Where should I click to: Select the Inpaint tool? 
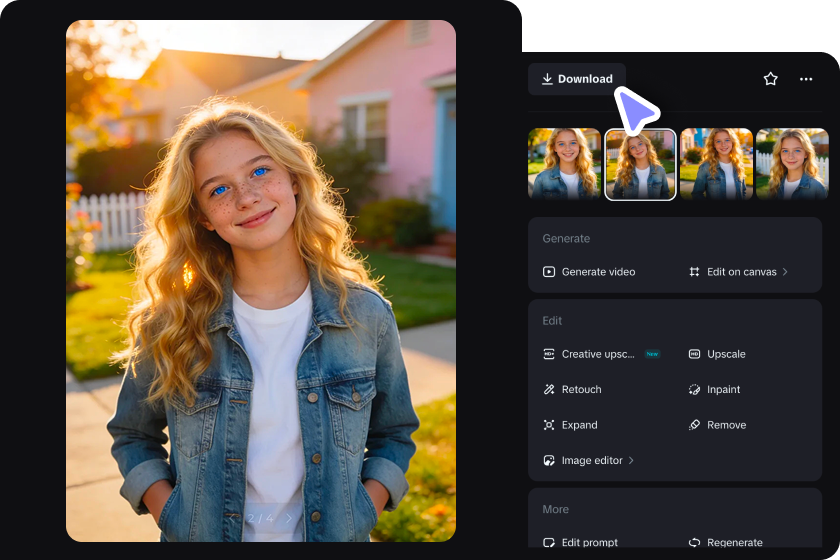(714, 389)
